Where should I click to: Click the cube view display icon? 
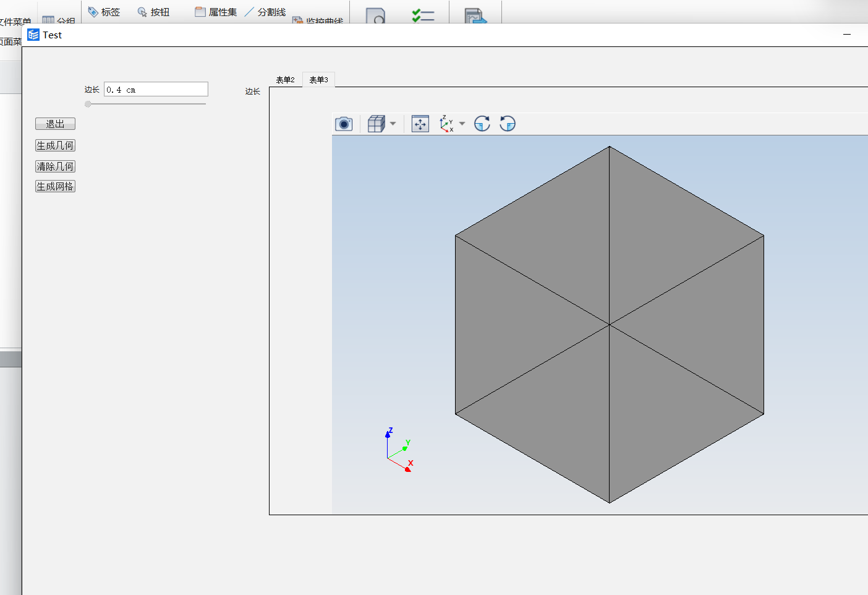click(376, 124)
